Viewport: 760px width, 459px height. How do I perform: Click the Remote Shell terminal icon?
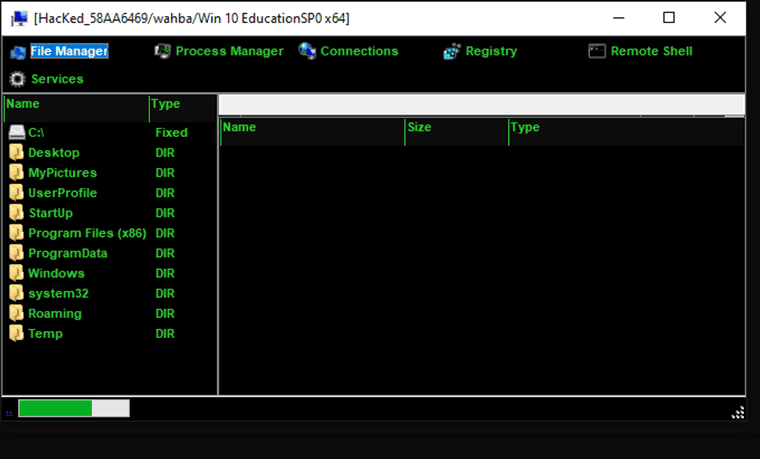(x=597, y=51)
